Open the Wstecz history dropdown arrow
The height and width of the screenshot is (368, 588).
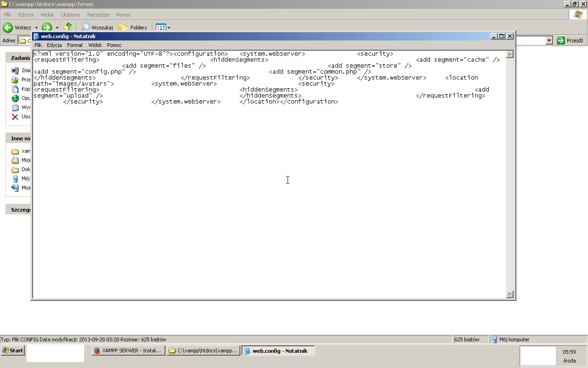coord(36,28)
